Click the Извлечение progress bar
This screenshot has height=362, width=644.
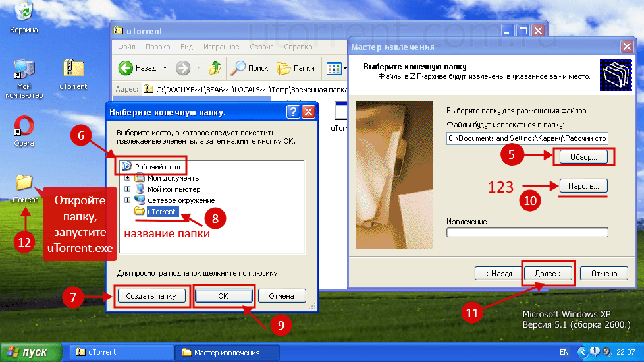[527, 232]
